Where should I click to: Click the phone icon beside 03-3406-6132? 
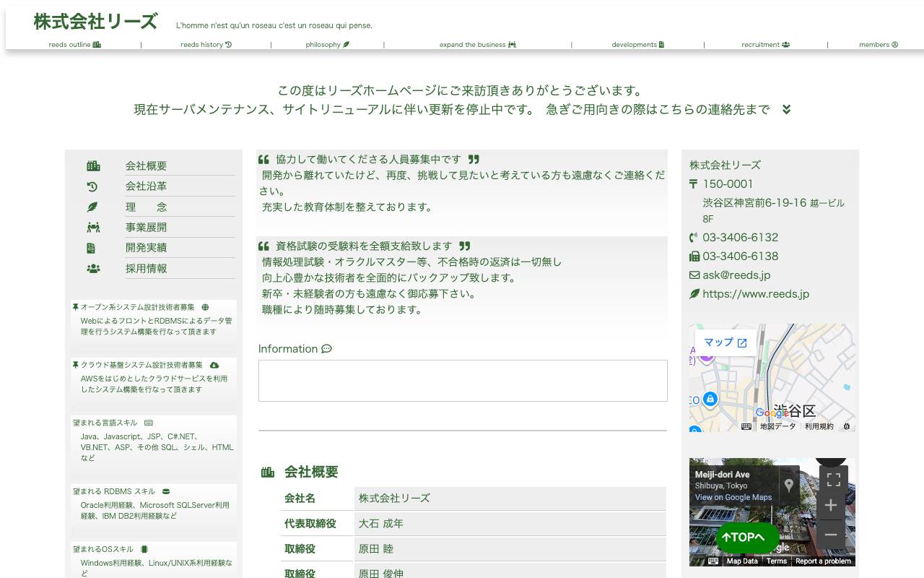pyautogui.click(x=694, y=238)
